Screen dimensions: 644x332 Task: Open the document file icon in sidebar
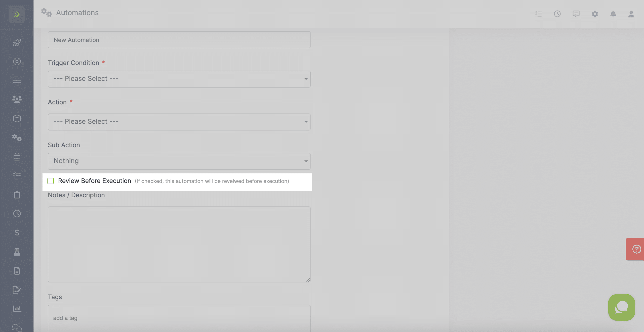[17, 271]
